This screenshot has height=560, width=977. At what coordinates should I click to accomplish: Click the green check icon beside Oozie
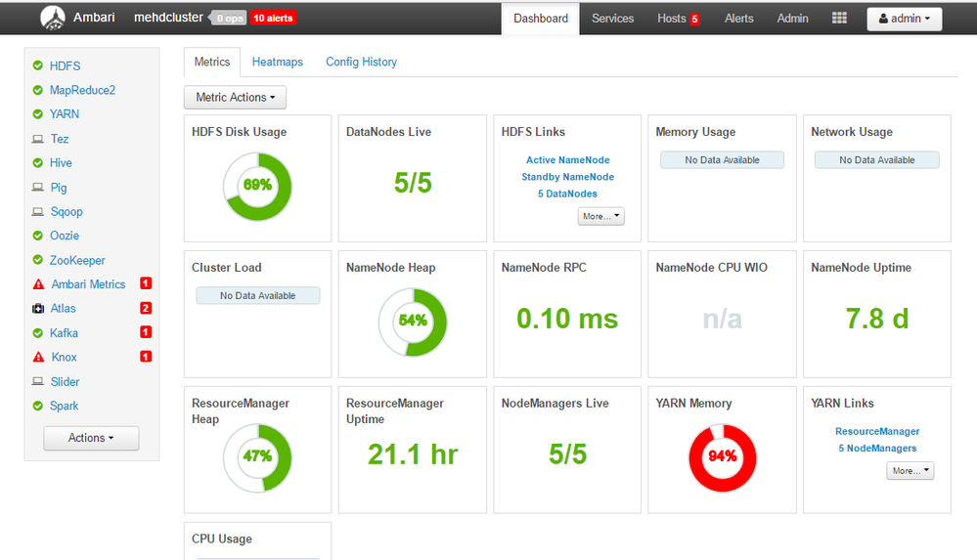[x=38, y=236]
